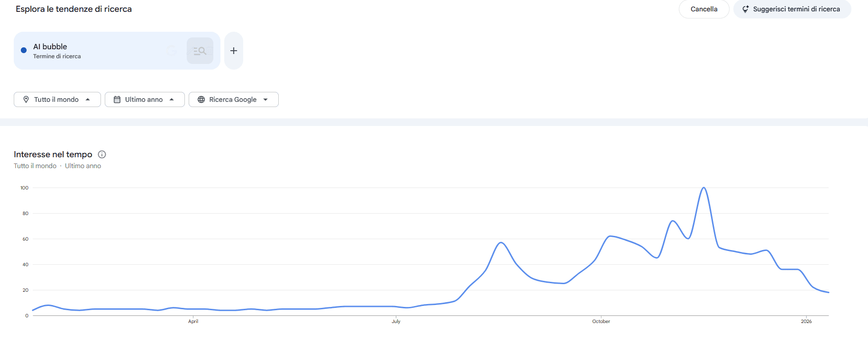Click the AI bubble search term text

click(x=50, y=46)
